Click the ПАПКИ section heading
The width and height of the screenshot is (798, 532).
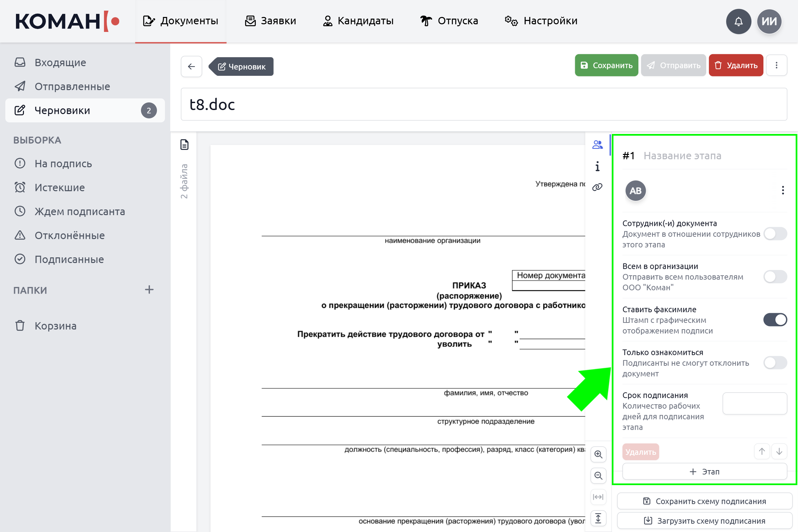[x=30, y=290]
